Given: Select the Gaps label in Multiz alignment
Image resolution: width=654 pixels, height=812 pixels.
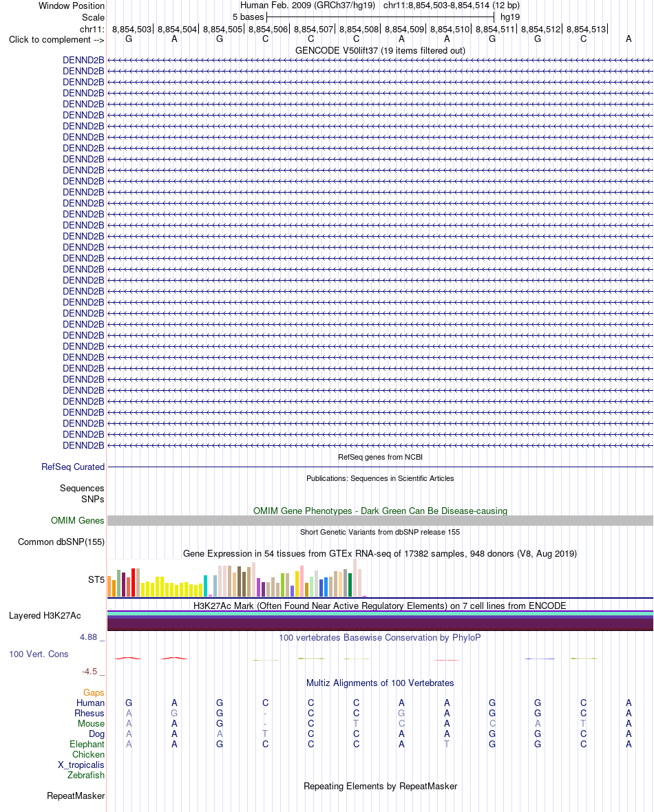Looking at the screenshot, I should tap(94, 692).
